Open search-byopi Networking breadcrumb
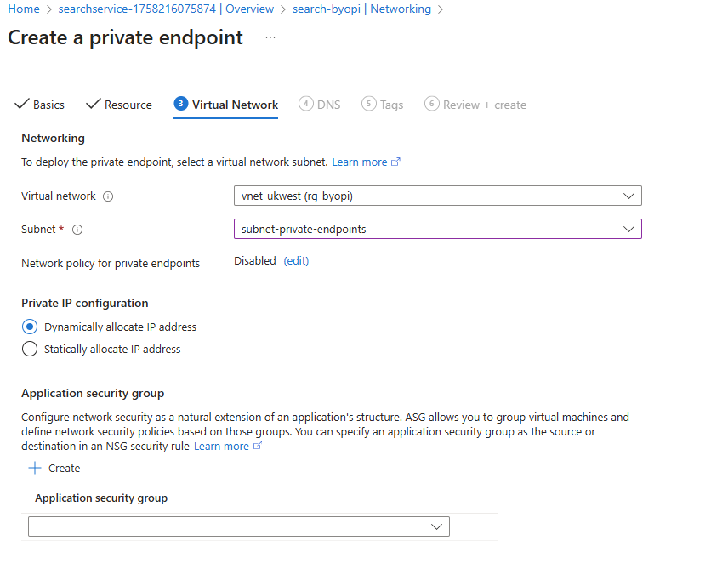 pyautogui.click(x=361, y=9)
